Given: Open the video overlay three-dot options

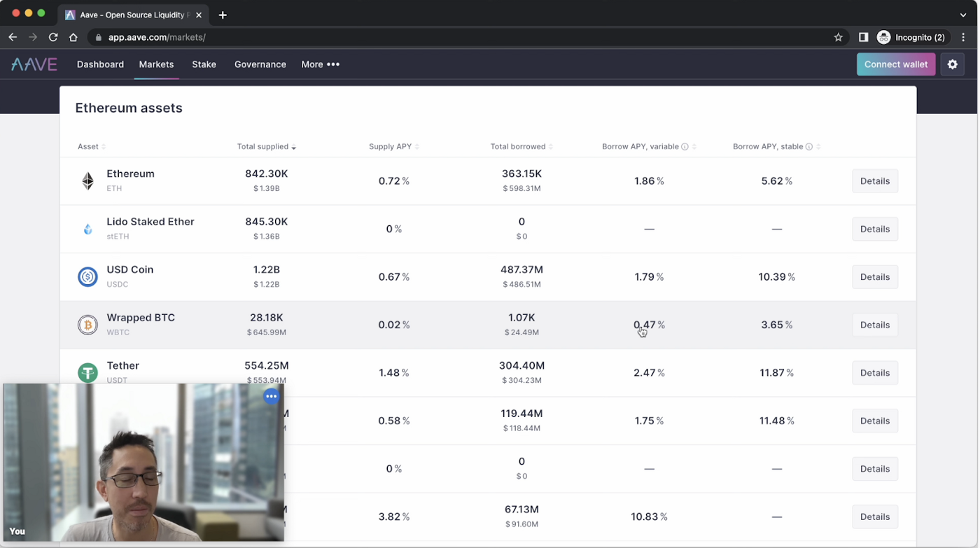Looking at the screenshot, I should 272,396.
